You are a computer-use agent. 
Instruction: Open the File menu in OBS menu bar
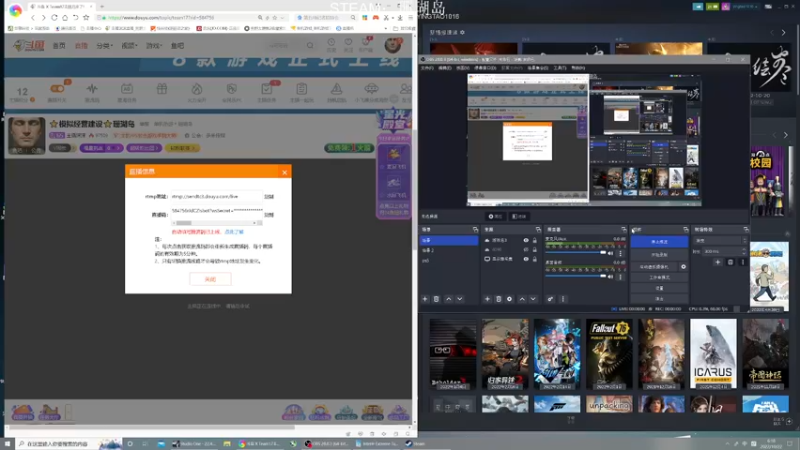(427, 68)
